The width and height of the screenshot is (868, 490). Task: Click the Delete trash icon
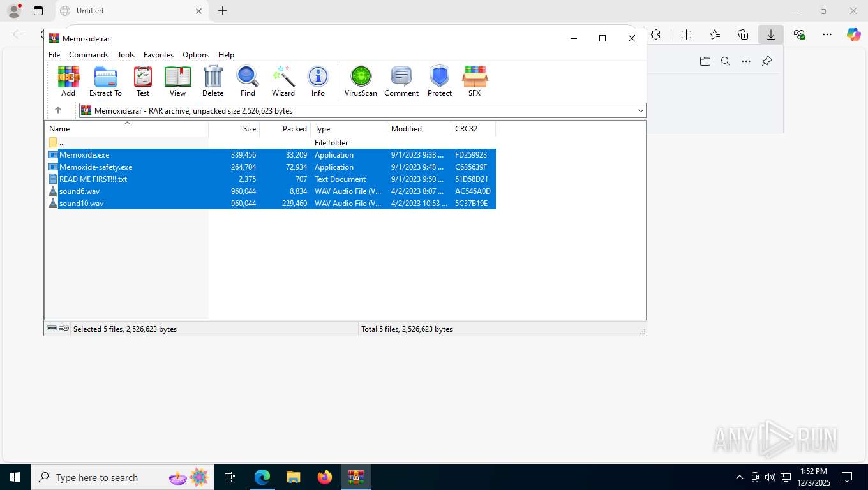[213, 81]
